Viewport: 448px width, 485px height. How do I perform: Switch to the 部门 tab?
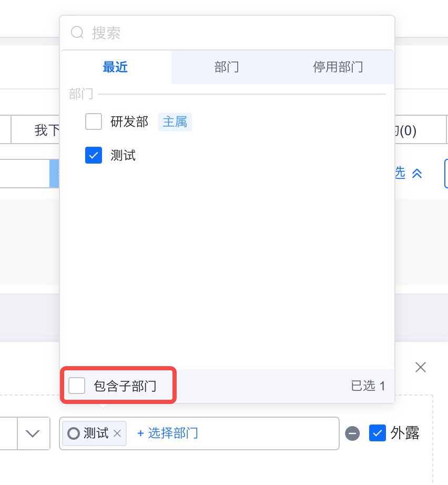pos(227,67)
